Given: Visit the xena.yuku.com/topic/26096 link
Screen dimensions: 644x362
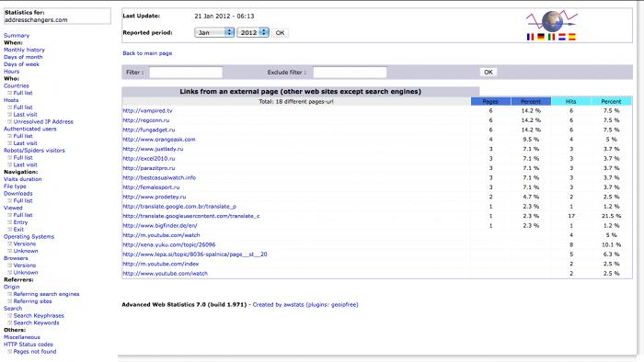Looking at the screenshot, I should pyautogui.click(x=168, y=244).
